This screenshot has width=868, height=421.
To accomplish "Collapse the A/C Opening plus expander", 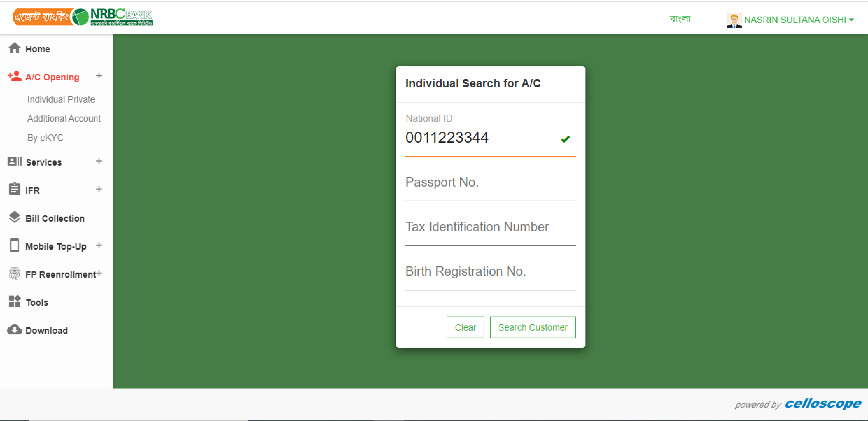I will [x=99, y=76].
